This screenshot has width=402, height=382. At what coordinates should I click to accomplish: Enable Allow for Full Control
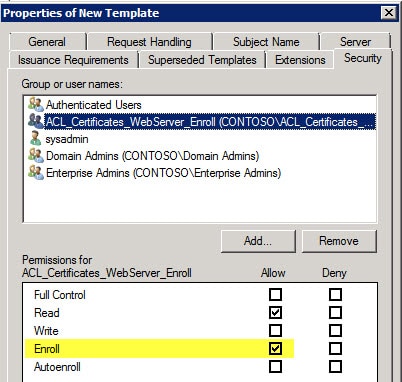[275, 295]
